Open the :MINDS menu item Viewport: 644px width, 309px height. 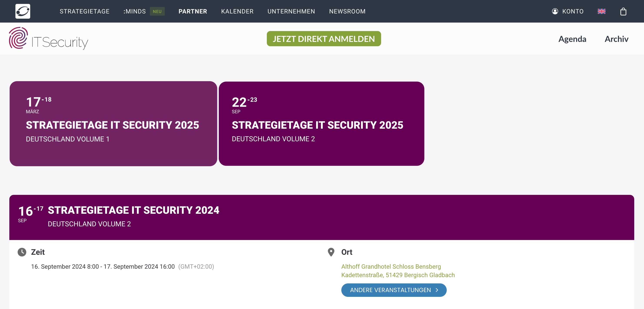[134, 11]
